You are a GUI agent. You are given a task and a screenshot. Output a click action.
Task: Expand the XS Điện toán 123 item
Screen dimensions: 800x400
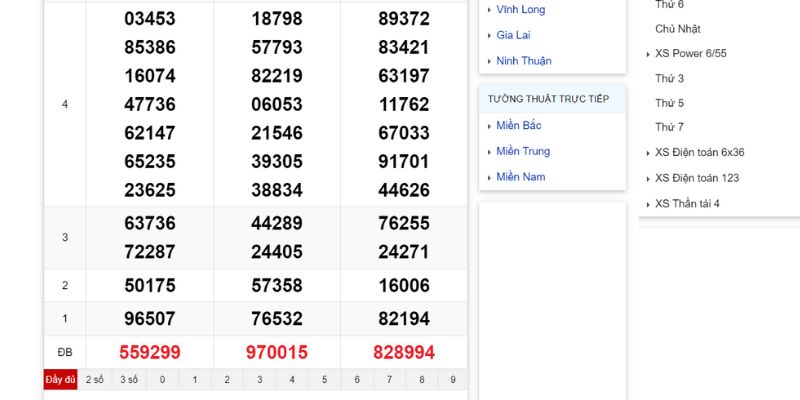(696, 178)
